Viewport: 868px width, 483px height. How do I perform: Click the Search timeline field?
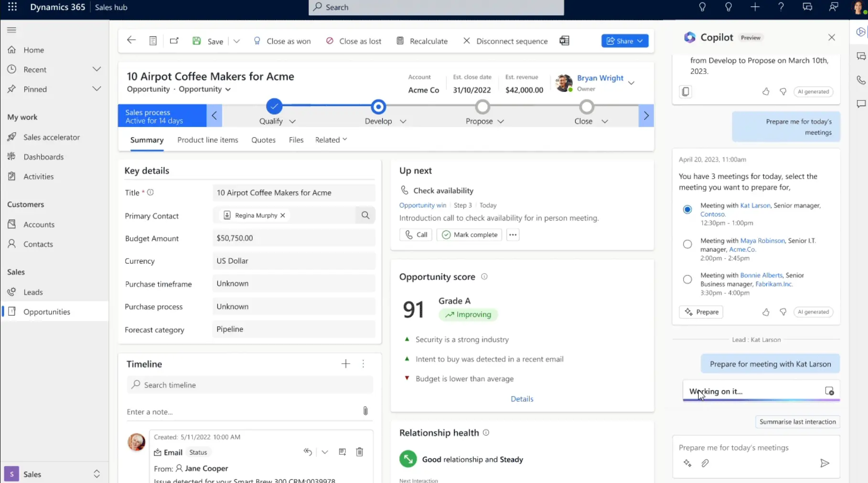[250, 385]
